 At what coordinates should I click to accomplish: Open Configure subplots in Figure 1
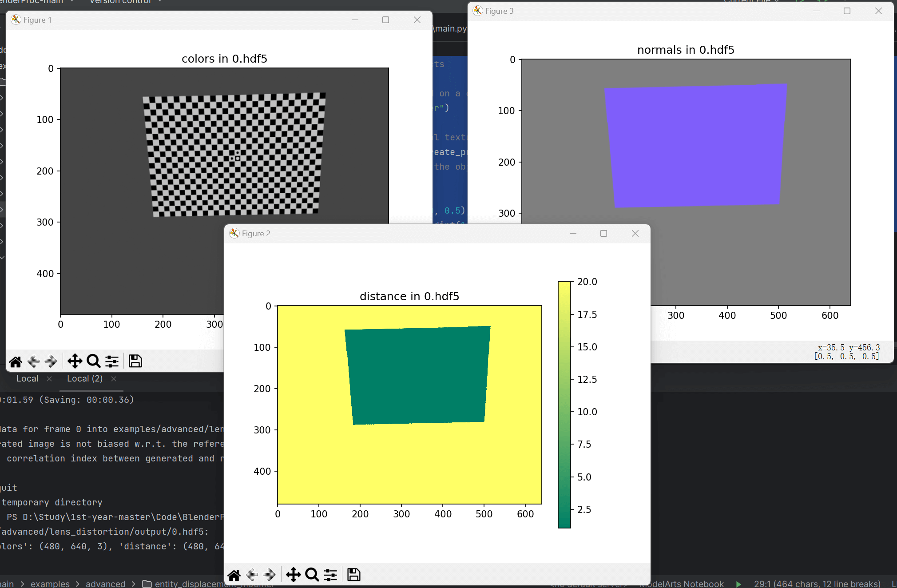pos(112,362)
